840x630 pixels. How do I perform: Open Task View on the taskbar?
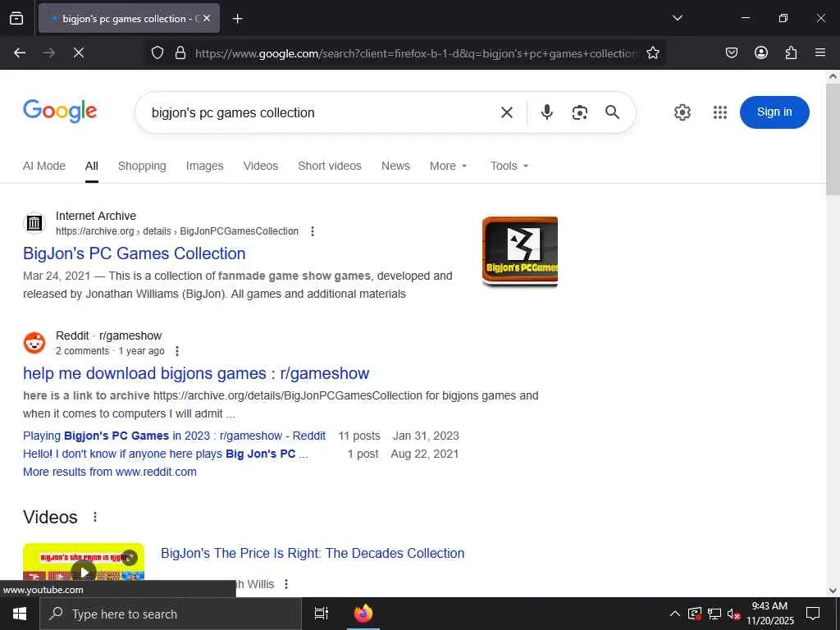click(321, 614)
